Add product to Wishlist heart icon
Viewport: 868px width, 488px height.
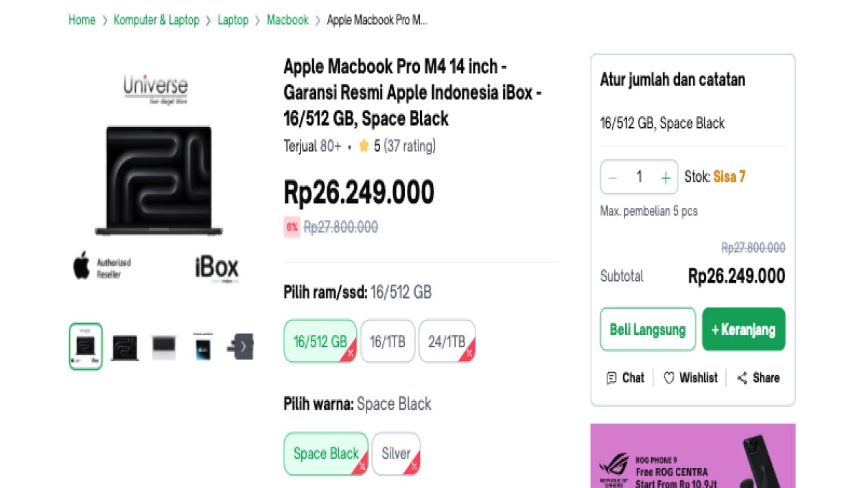pos(669,377)
